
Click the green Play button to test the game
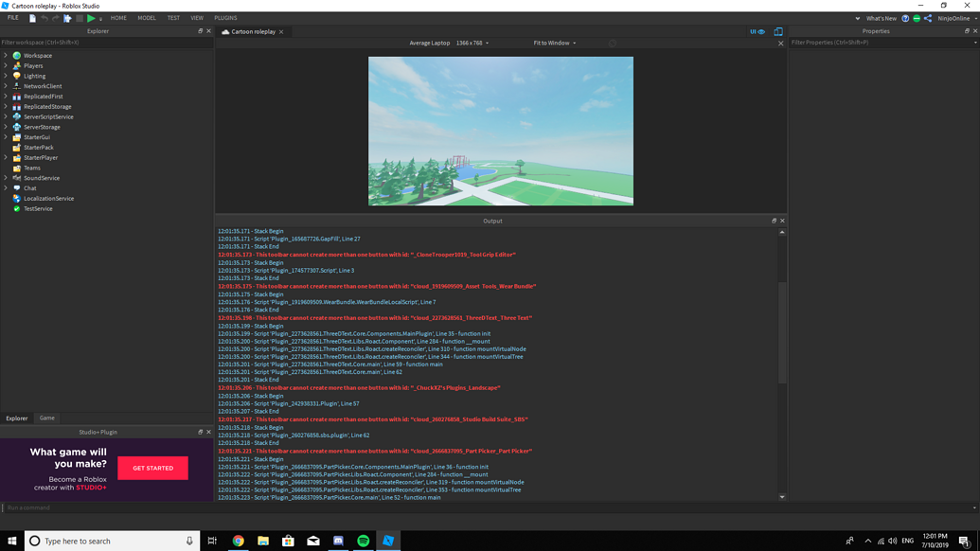tap(90, 17)
